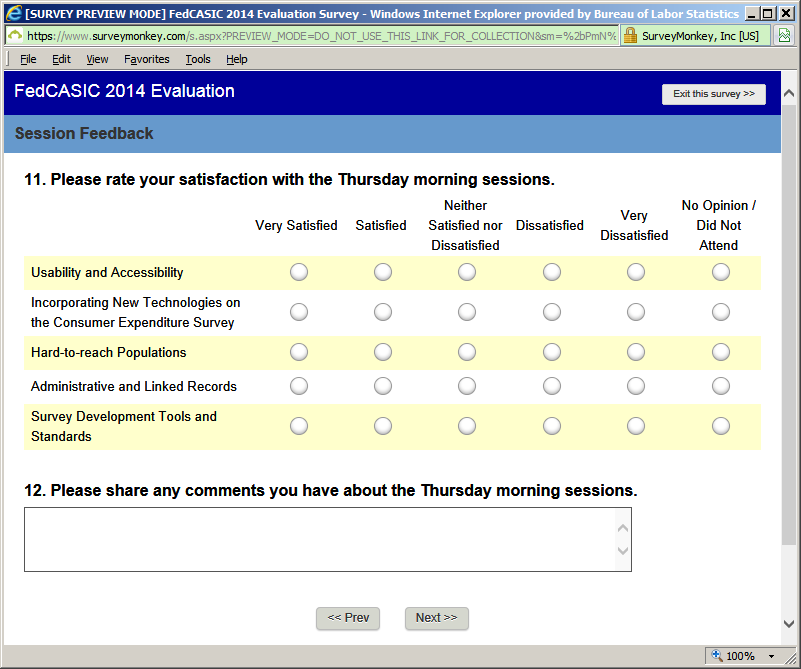The width and height of the screenshot is (801, 669).
Task: Select Neither for Hard-to-reach Populations
Action: coord(466,352)
